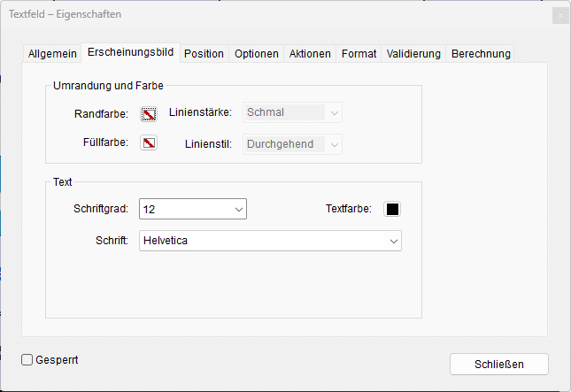Open the Randfarbe border color picker
This screenshot has width=571, height=392.
click(149, 114)
